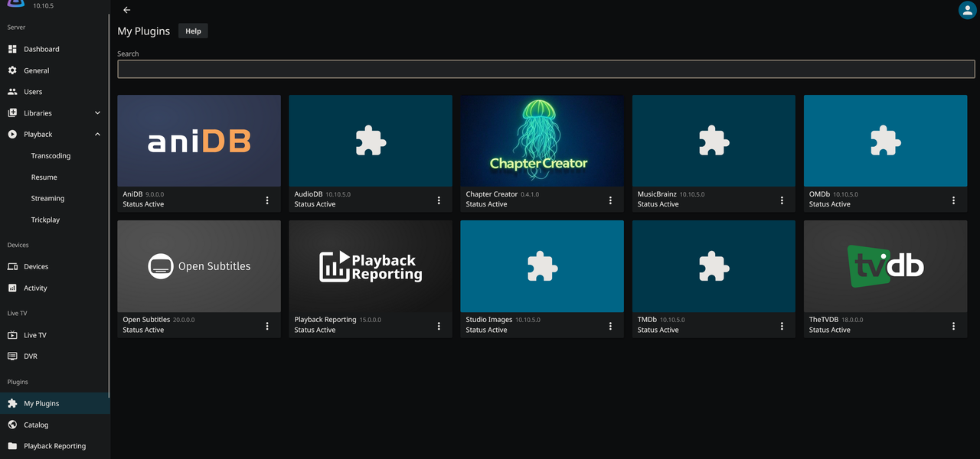Open the three-dot menu for OMDb

953,200
